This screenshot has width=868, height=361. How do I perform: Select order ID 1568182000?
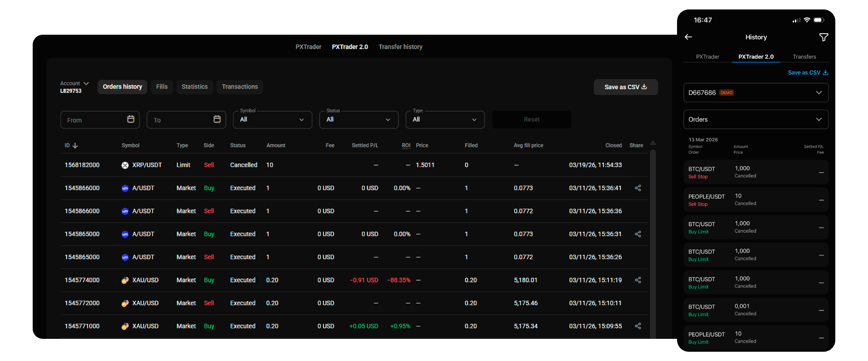[x=82, y=165]
